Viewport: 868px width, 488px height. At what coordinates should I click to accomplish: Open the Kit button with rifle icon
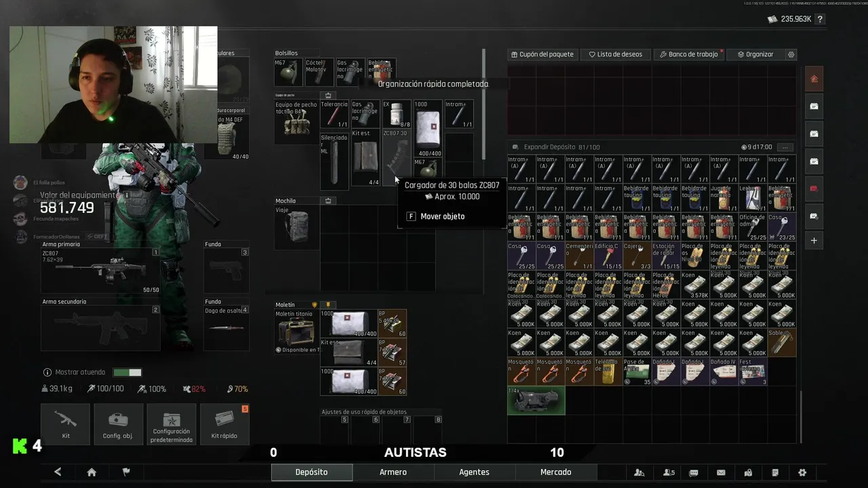(65, 424)
